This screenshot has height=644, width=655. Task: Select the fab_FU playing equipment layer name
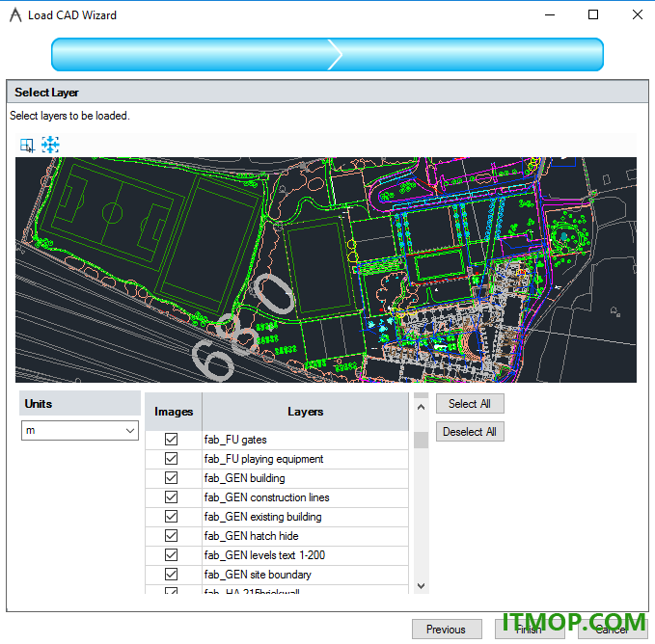[263, 459]
